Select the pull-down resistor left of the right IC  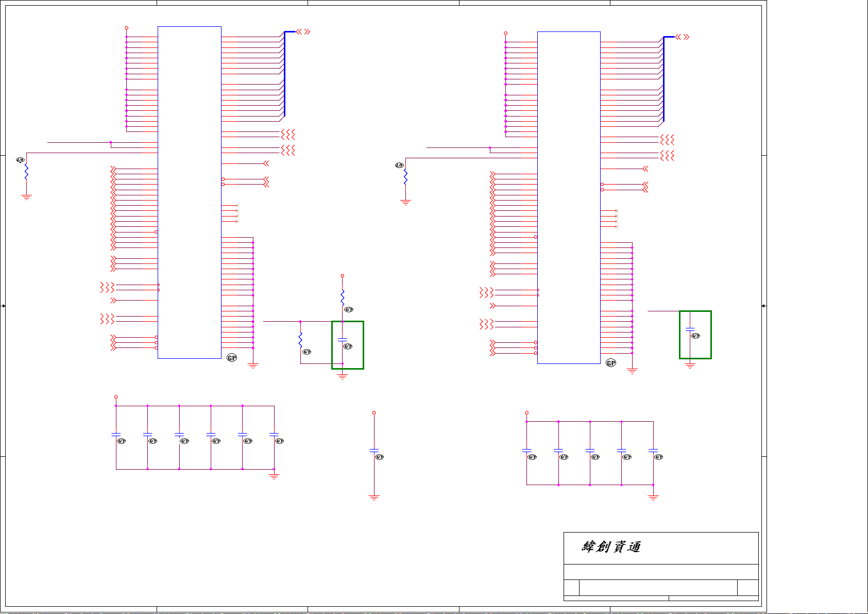click(405, 177)
